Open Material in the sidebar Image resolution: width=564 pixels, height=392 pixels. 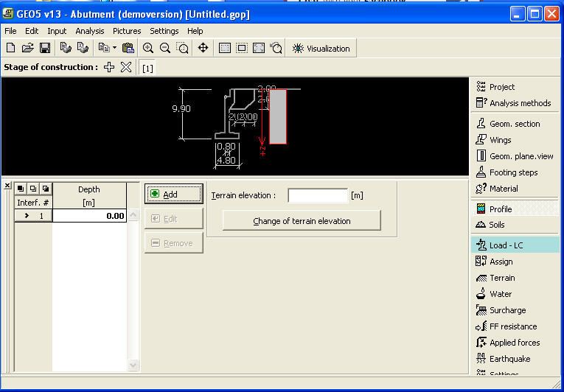click(x=515, y=189)
